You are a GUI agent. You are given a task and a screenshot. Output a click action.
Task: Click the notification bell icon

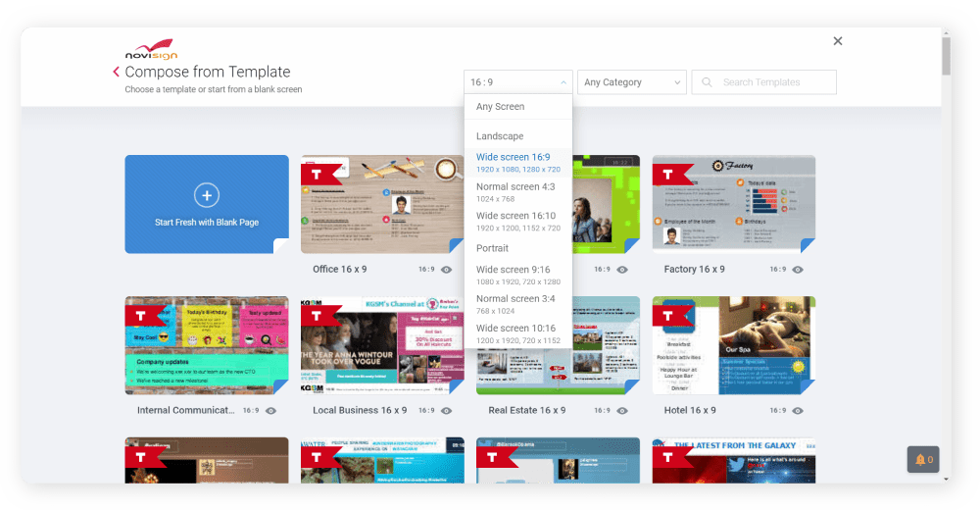919,459
